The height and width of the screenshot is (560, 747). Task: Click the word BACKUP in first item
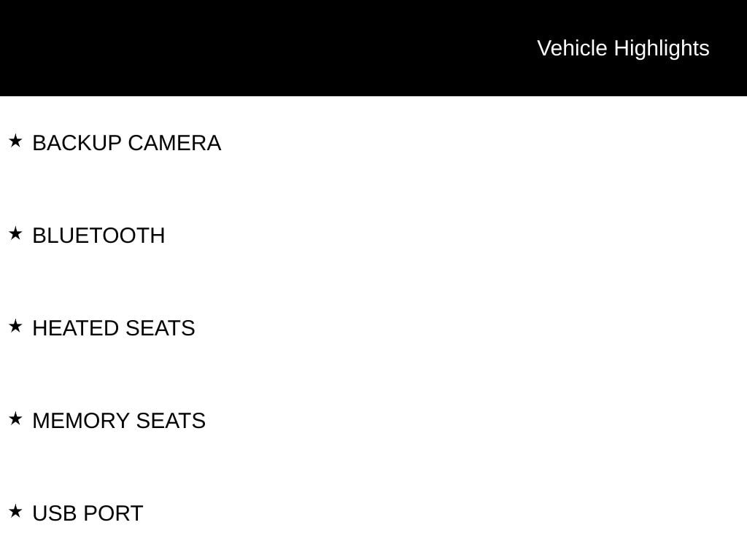tap(77, 143)
